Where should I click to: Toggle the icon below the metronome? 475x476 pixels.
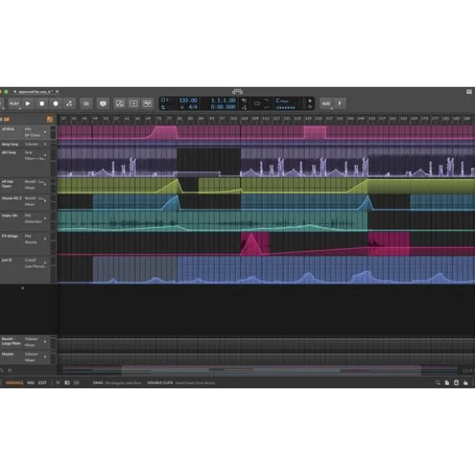163,107
